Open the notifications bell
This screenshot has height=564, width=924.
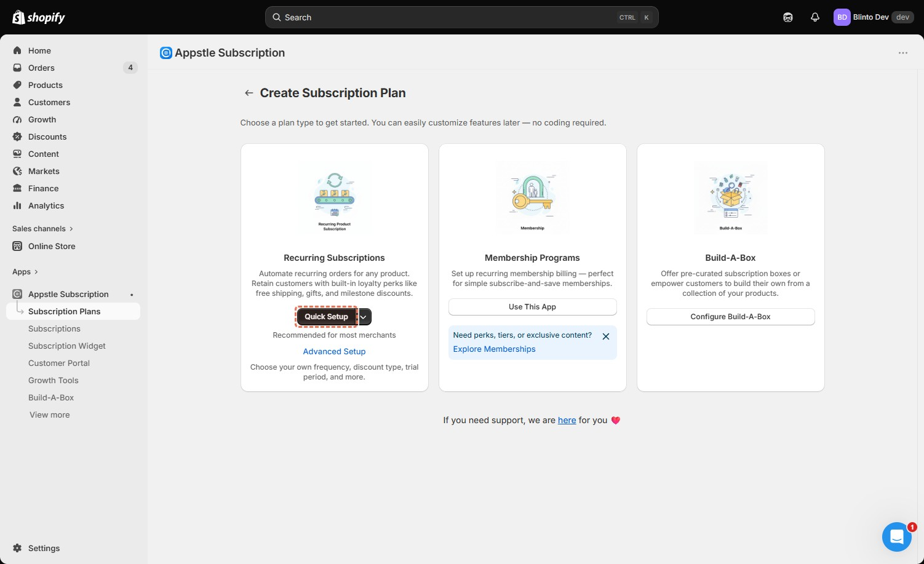pyautogui.click(x=815, y=17)
